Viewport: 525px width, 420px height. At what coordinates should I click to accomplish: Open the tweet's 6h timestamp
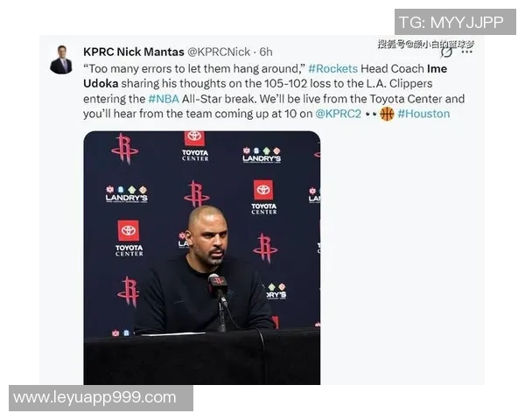click(266, 52)
